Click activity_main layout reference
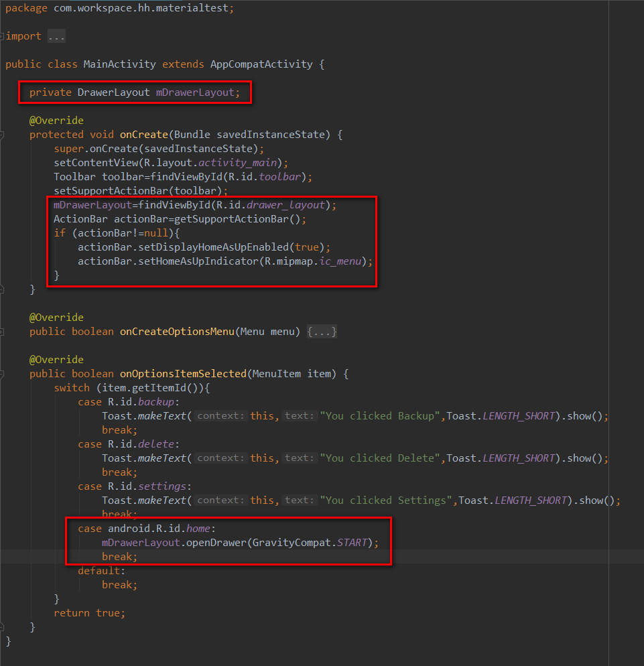The width and height of the screenshot is (644, 666). (x=237, y=163)
